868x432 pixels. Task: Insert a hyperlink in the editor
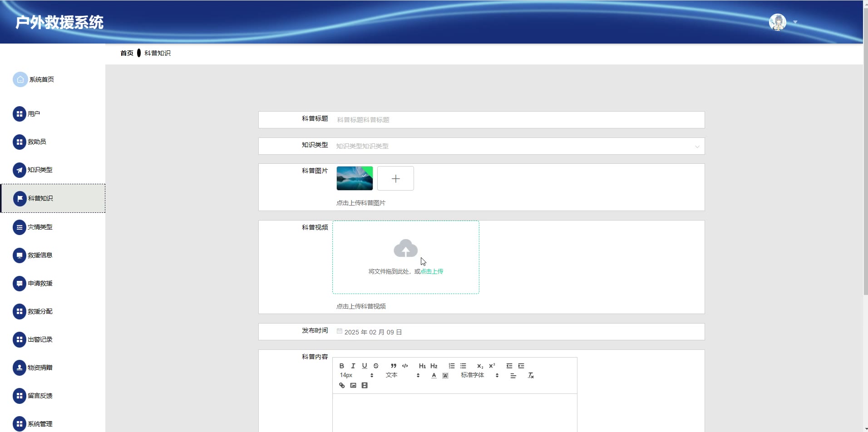click(x=342, y=385)
